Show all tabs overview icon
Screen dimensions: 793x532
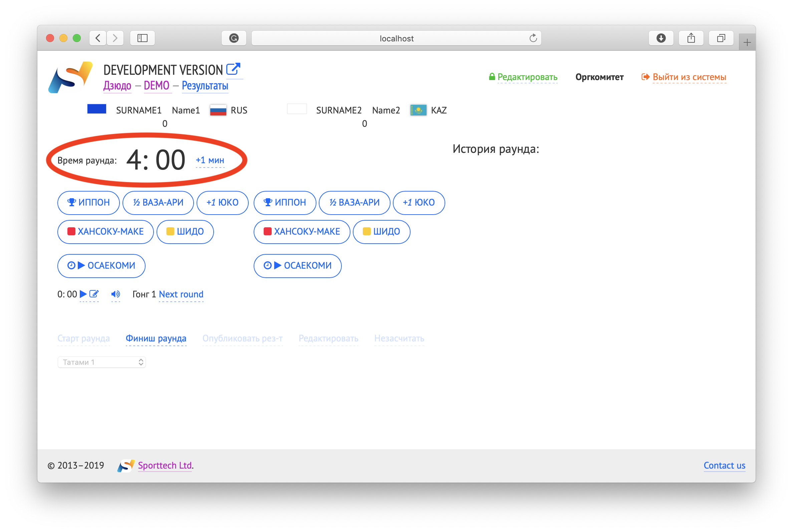tap(721, 38)
